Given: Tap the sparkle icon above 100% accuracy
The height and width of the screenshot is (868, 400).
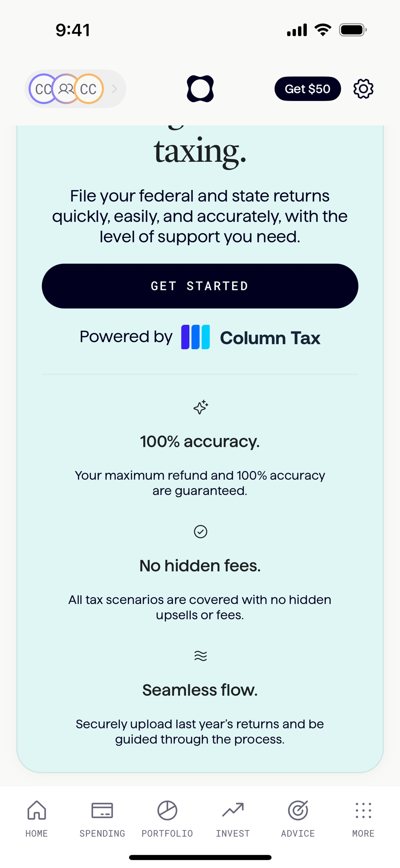Looking at the screenshot, I should [201, 407].
